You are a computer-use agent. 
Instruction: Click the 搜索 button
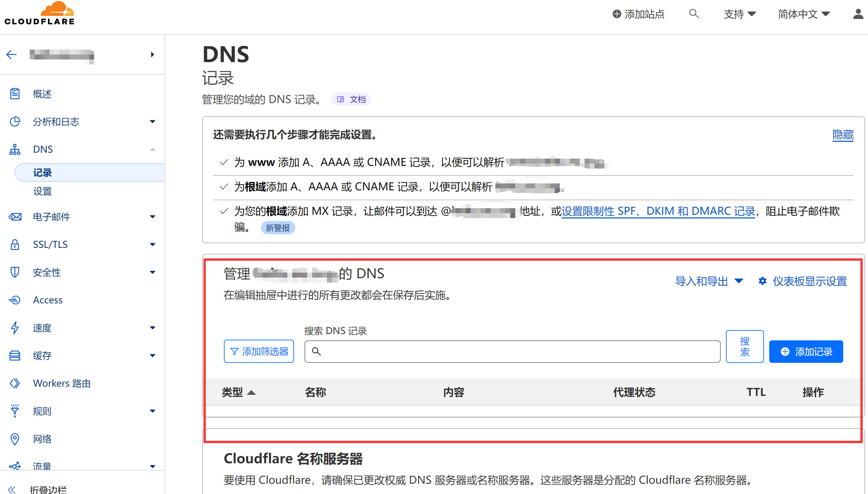click(744, 346)
